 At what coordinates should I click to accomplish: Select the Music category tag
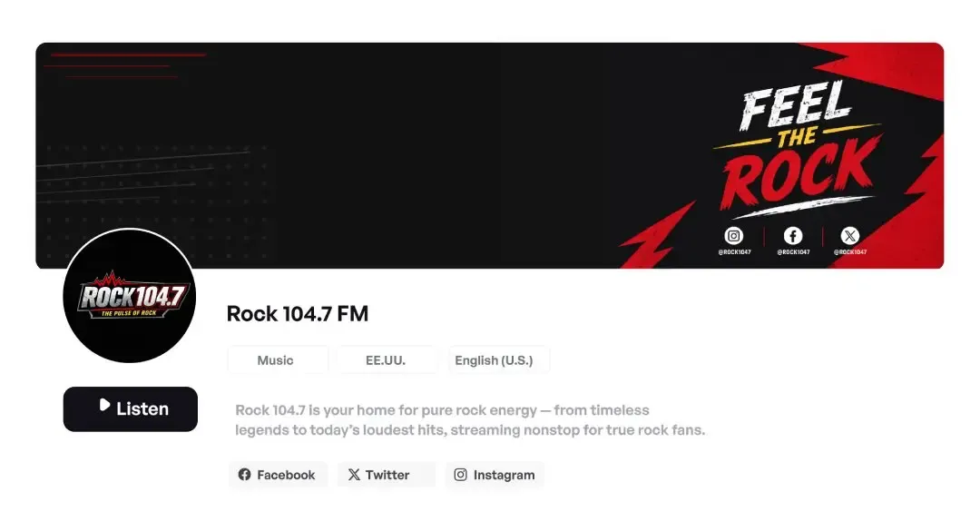[278, 360]
